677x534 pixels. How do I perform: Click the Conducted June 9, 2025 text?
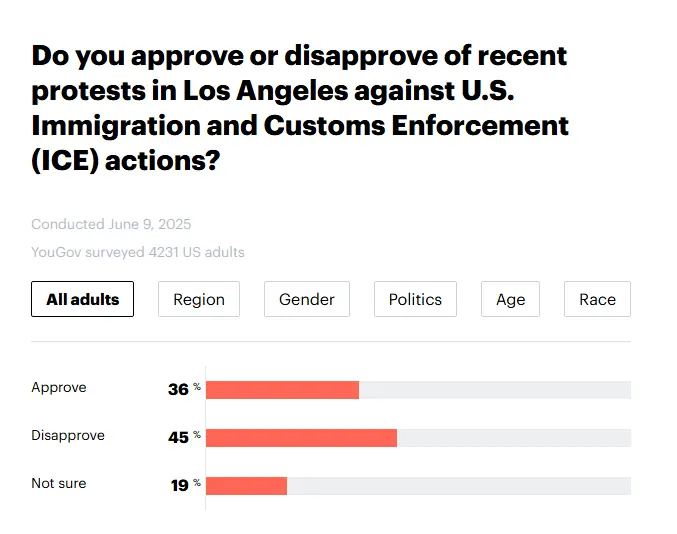coord(111,224)
